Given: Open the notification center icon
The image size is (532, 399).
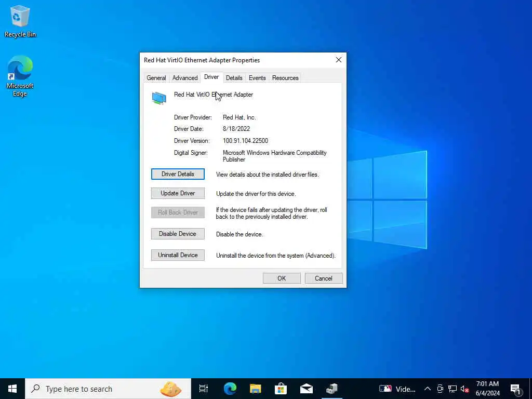Looking at the screenshot, I should 516,389.
